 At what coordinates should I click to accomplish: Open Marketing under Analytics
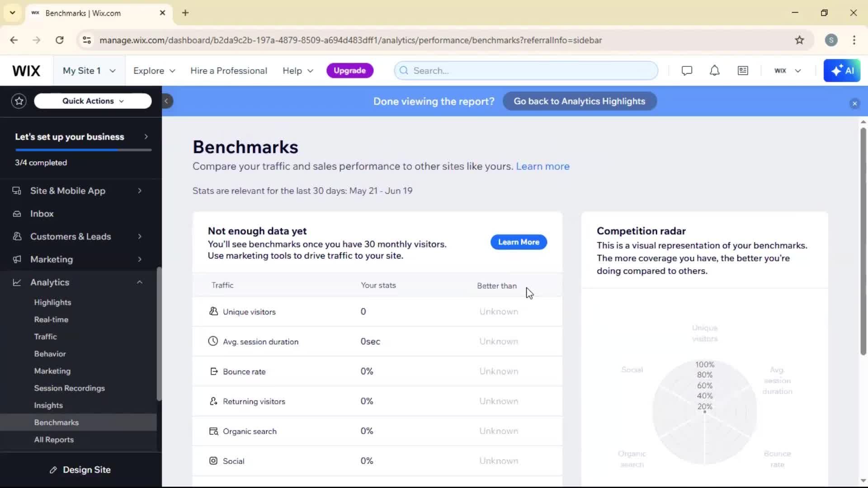click(52, 371)
